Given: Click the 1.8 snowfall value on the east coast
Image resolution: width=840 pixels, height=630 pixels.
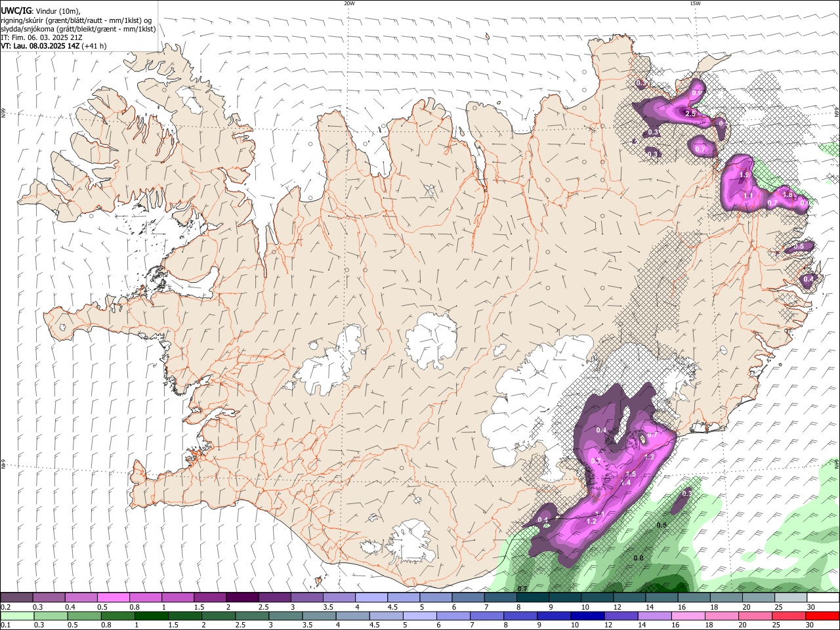Looking at the screenshot, I should point(788,195).
